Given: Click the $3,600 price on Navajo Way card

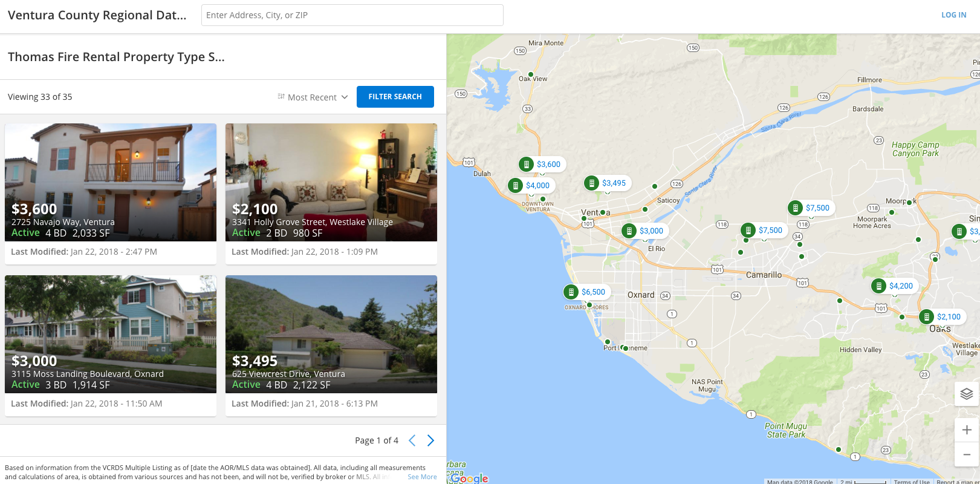Looking at the screenshot, I should (34, 209).
